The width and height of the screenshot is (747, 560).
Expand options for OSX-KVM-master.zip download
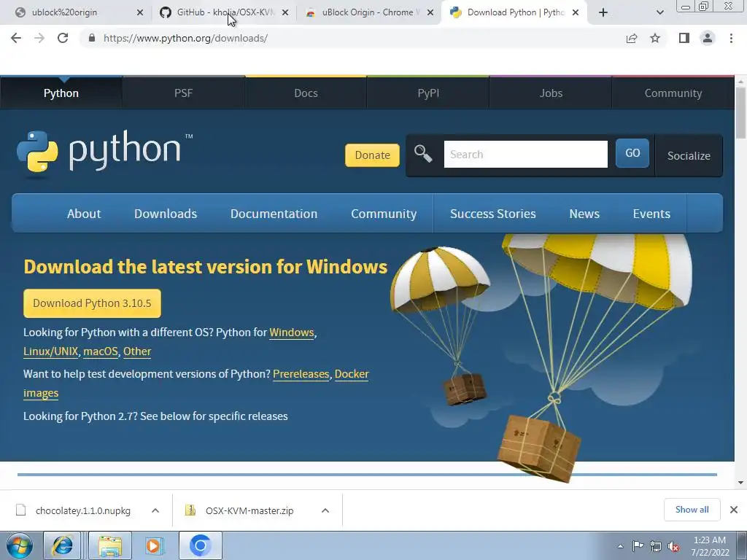pos(325,510)
